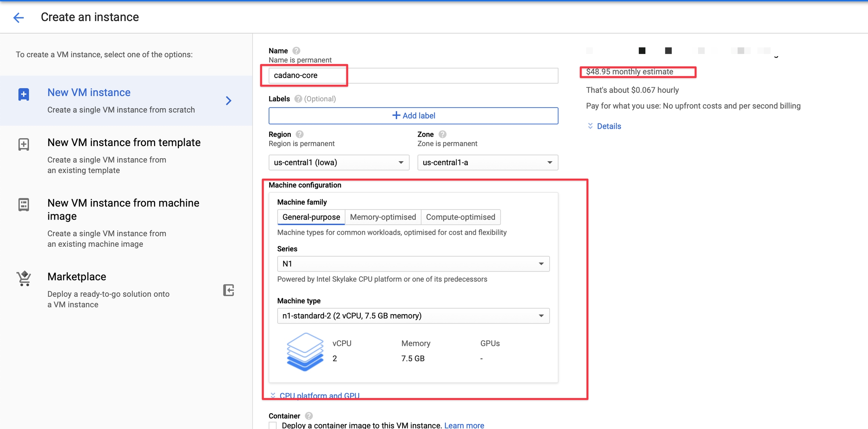
Task: Open the Machine type n1-standard-2 dropdown
Action: (x=413, y=316)
